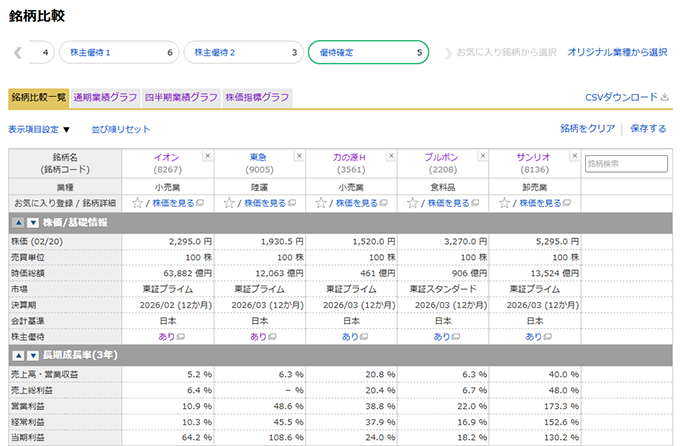
Task: Select the 株主優待 1 list
Action: [119, 52]
